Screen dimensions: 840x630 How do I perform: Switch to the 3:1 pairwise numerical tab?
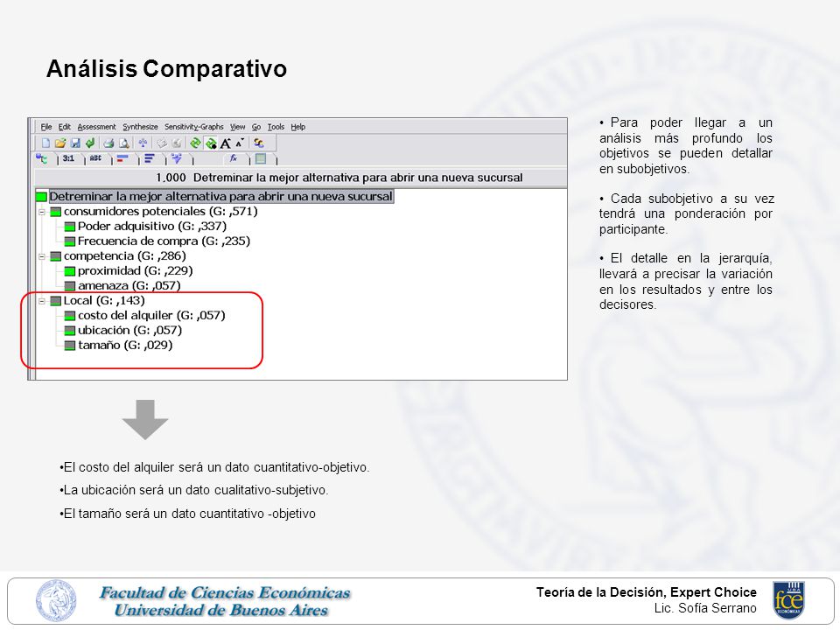(x=68, y=158)
